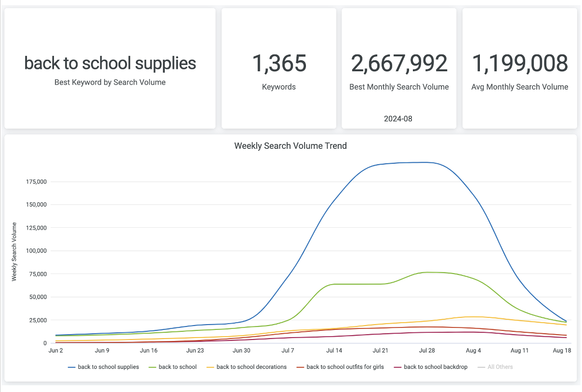Click the Weekly Search Volume Trend chart title
The width and height of the screenshot is (582, 392).
[291, 145]
